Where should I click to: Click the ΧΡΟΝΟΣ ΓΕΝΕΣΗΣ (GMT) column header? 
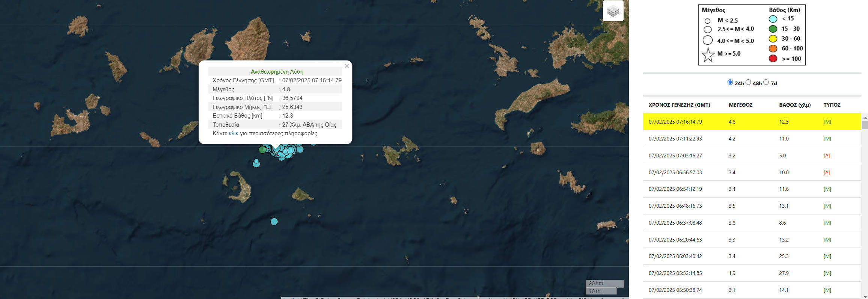coord(679,105)
